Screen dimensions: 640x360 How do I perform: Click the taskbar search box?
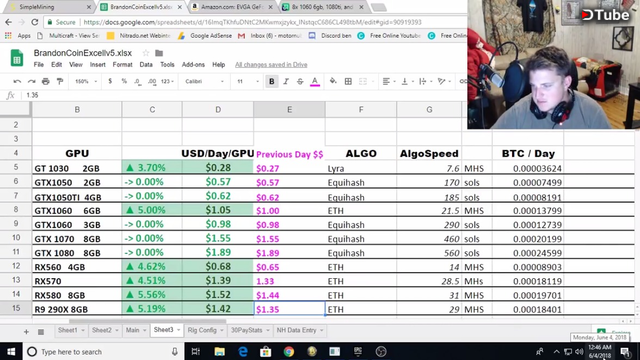pyautogui.click(x=103, y=351)
